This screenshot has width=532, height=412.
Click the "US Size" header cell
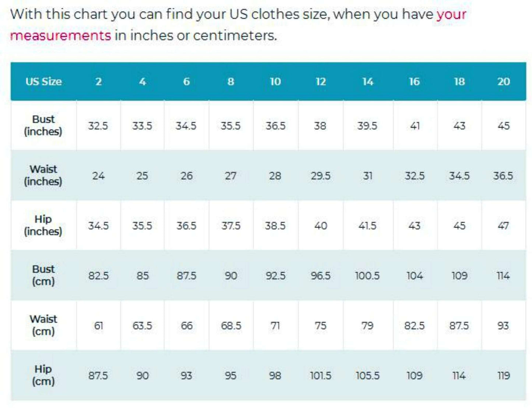43,81
